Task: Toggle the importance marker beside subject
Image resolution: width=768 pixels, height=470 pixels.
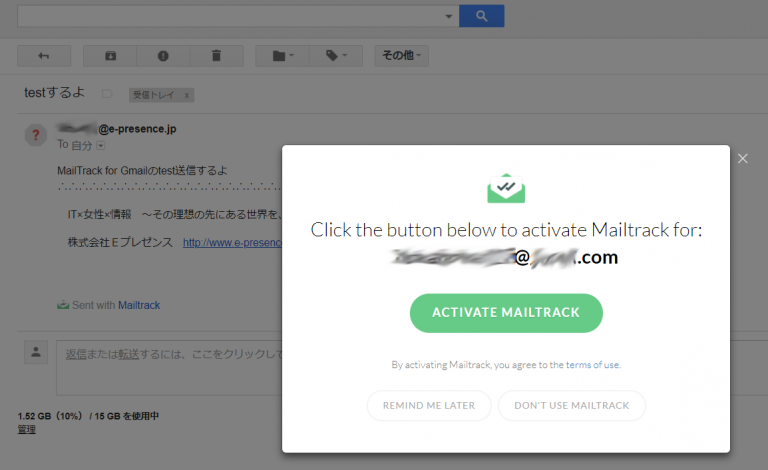Action: coord(107,94)
